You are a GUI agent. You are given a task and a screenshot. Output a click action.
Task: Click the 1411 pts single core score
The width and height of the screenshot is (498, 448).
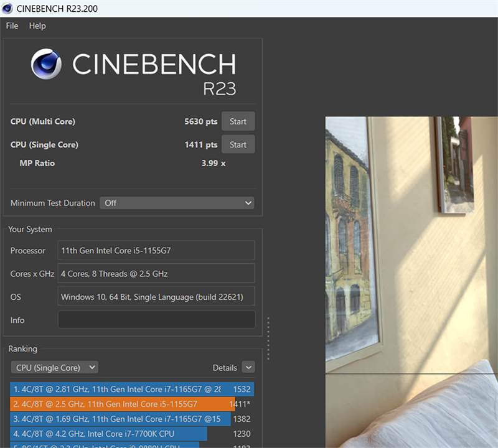(x=200, y=145)
